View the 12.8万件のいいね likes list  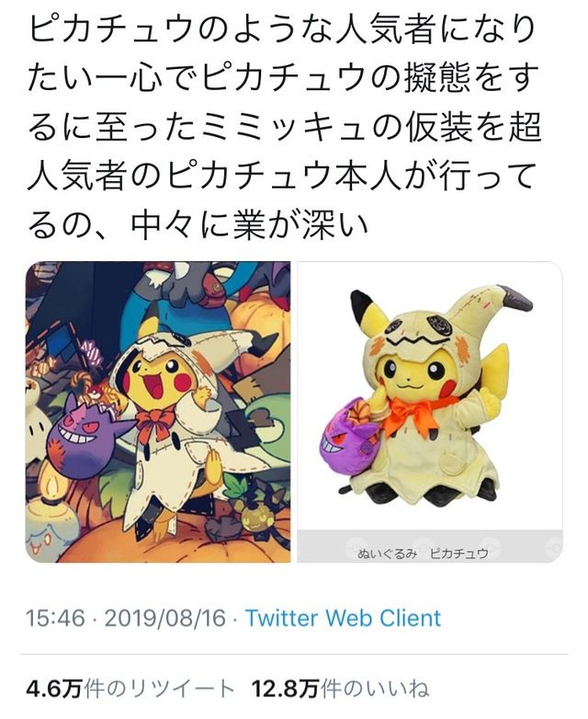pos(341,689)
